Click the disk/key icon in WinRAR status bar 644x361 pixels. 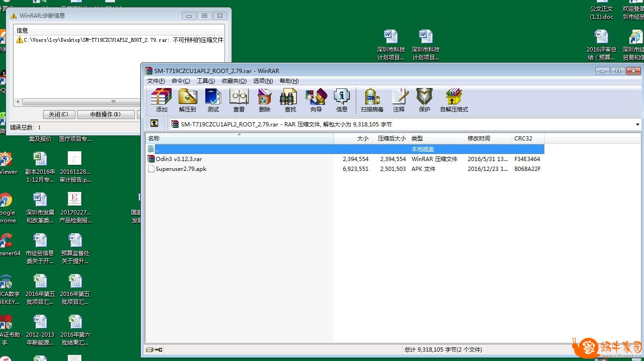(154, 349)
